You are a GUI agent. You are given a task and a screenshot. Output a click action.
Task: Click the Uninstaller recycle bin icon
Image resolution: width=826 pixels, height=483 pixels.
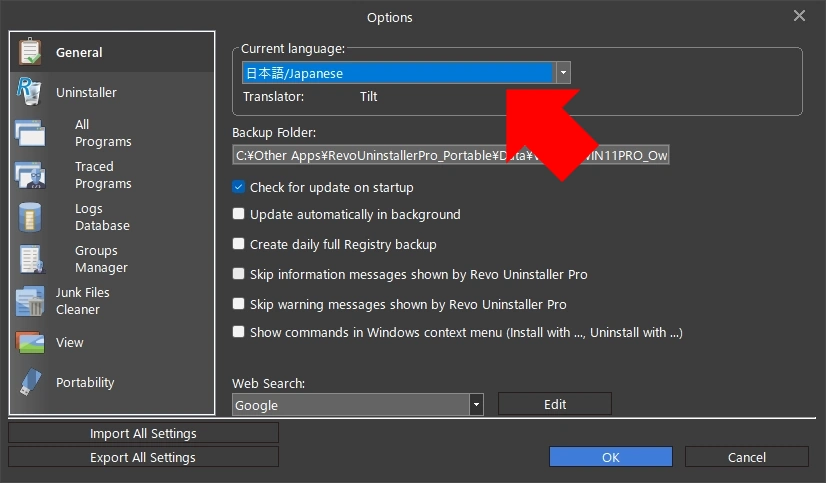coord(30,92)
